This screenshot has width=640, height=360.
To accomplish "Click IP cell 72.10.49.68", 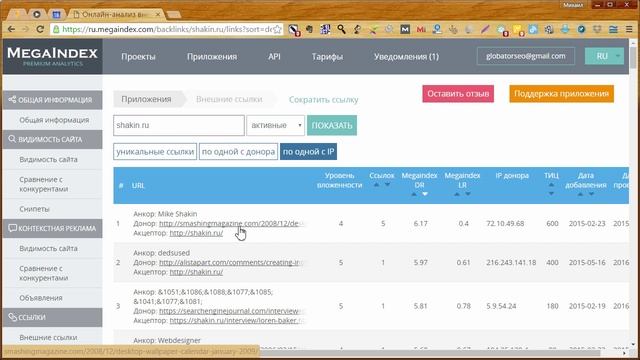I will (x=505, y=224).
